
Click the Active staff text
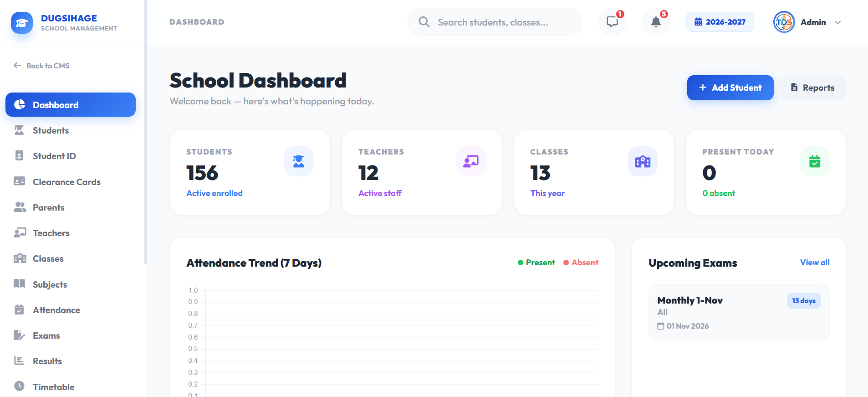[x=380, y=193]
